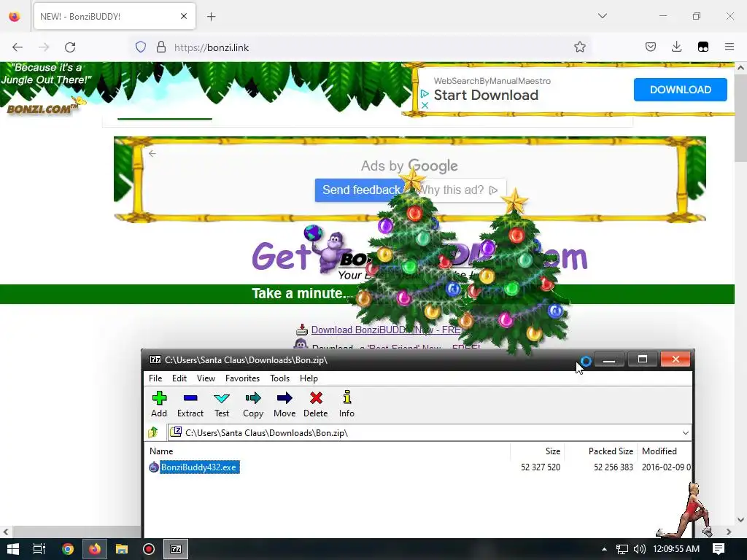Select the BonziBuddy432.exe file row
The width and height of the screenshot is (747, 560).
coord(419,467)
